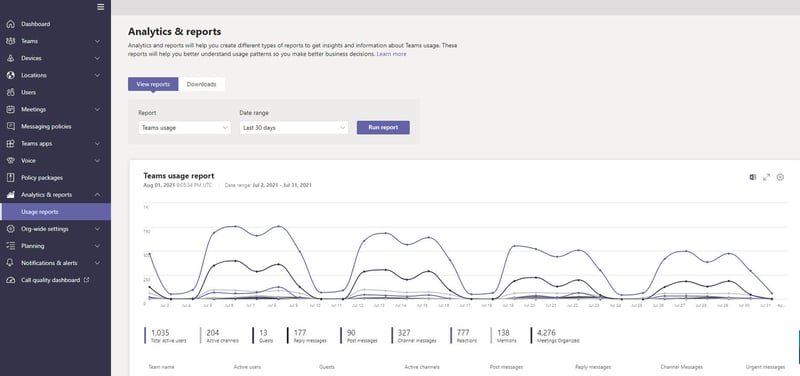Open report settings gear icon
The image size is (800, 376).
[x=780, y=177]
